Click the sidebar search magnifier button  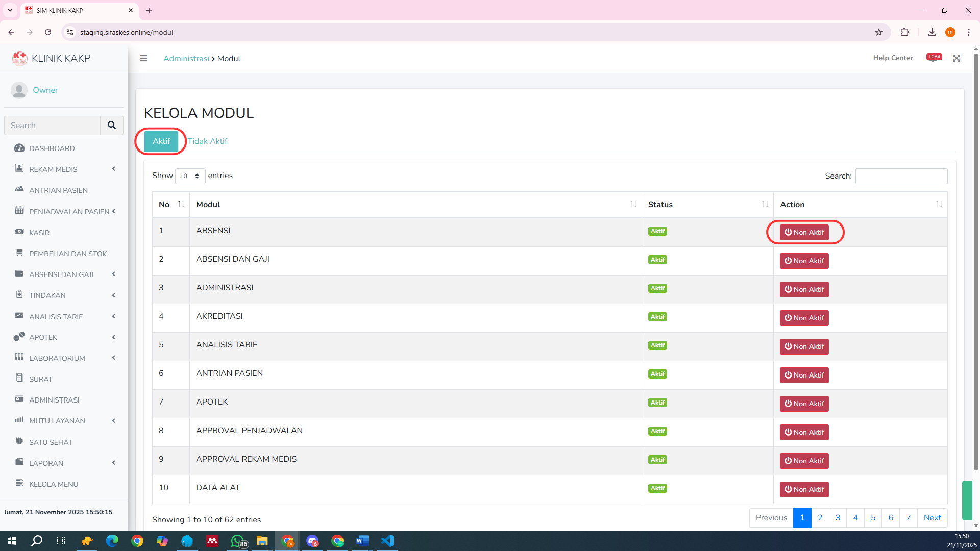coord(111,125)
